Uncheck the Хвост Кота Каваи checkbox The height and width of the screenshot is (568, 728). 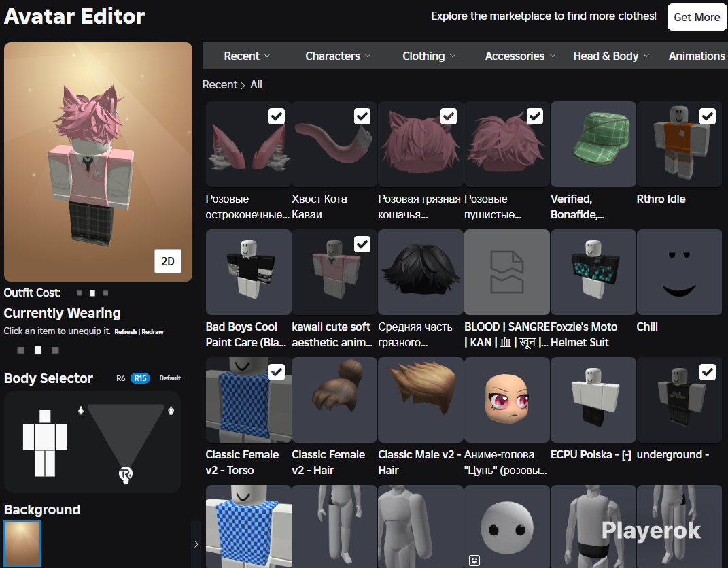[362, 116]
